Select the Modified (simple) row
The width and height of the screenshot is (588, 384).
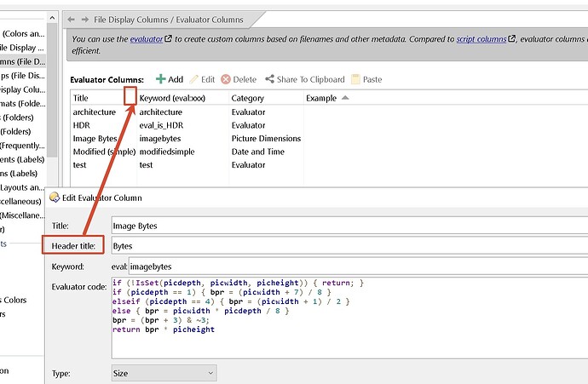click(101, 152)
